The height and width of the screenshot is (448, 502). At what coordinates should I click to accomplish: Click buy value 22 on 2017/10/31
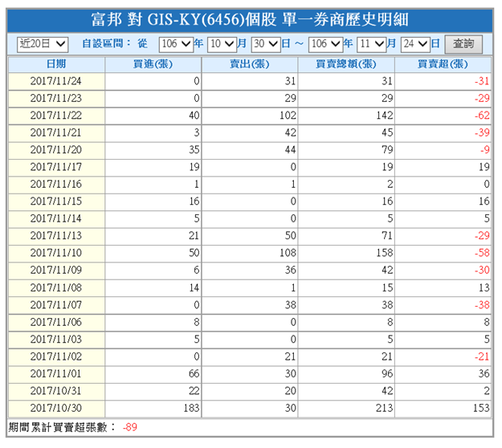(x=194, y=391)
